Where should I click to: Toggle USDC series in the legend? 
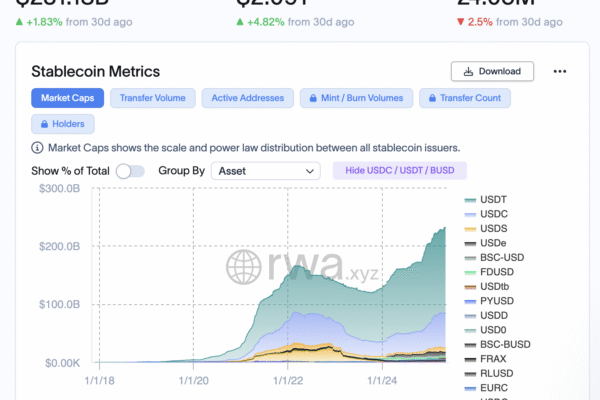click(486, 214)
